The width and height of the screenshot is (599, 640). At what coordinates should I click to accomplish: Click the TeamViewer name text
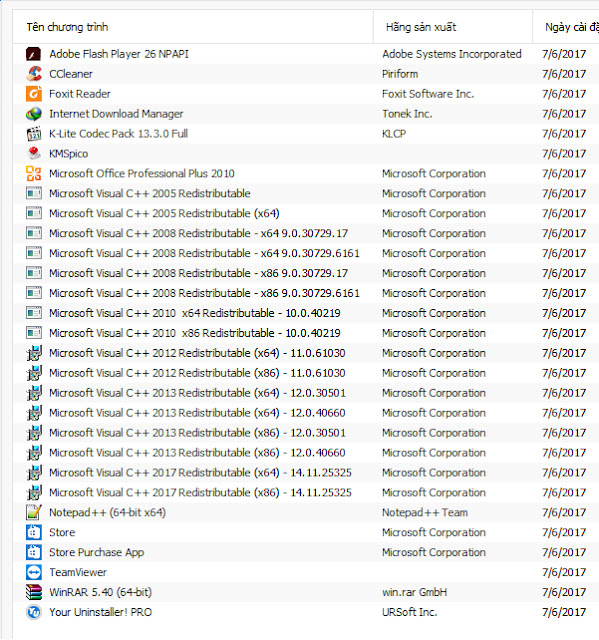pos(78,572)
